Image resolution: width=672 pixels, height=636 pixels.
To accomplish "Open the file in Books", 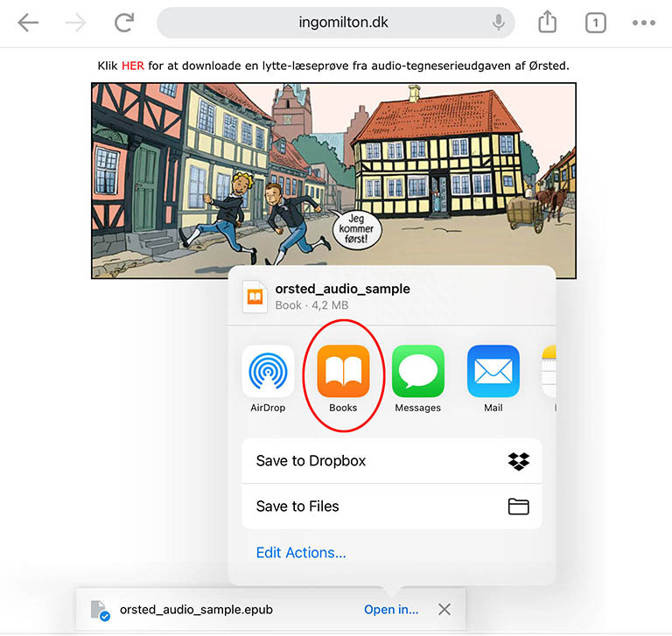I will tap(343, 379).
